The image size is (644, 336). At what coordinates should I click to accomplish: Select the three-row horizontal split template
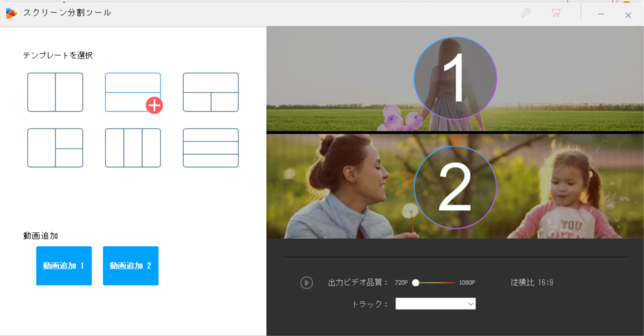[211, 148]
